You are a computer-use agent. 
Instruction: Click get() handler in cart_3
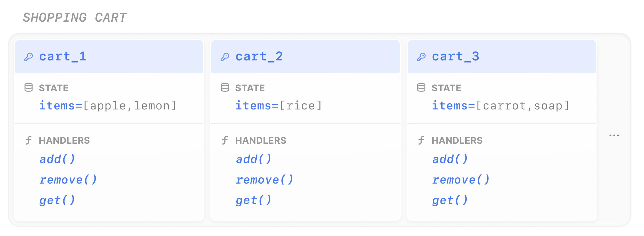450,200
